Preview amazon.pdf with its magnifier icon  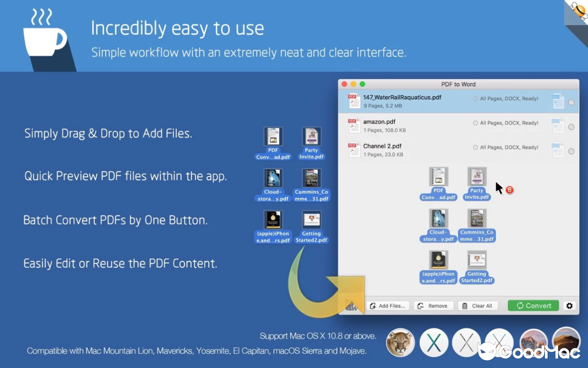point(571,127)
